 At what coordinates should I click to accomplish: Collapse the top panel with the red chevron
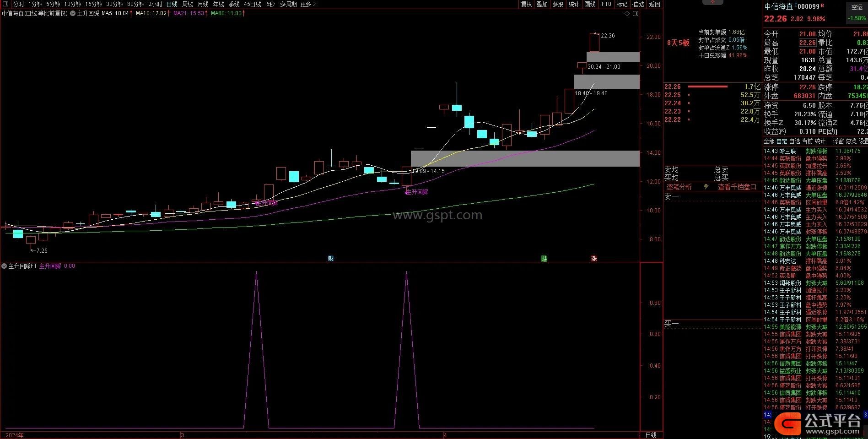tap(712, 2)
